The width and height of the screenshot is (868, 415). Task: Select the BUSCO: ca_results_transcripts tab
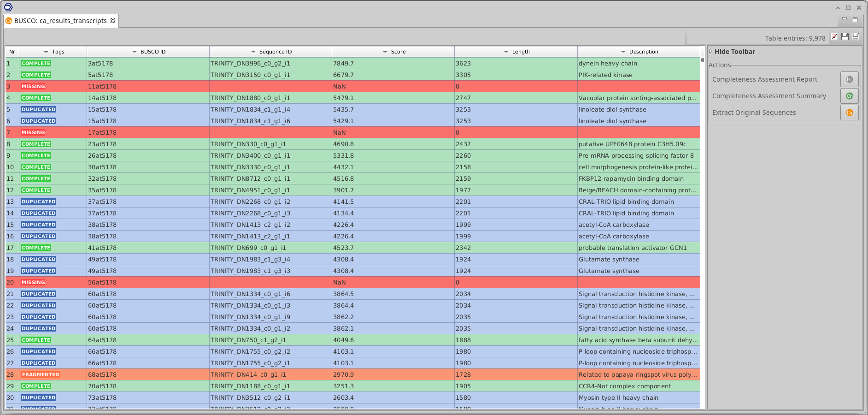60,21
